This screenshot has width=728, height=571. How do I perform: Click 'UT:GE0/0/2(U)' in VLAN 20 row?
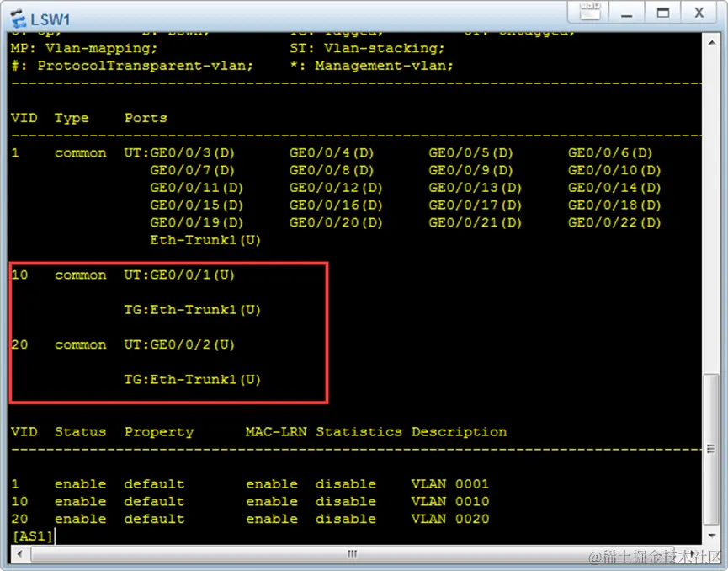pyautogui.click(x=179, y=344)
